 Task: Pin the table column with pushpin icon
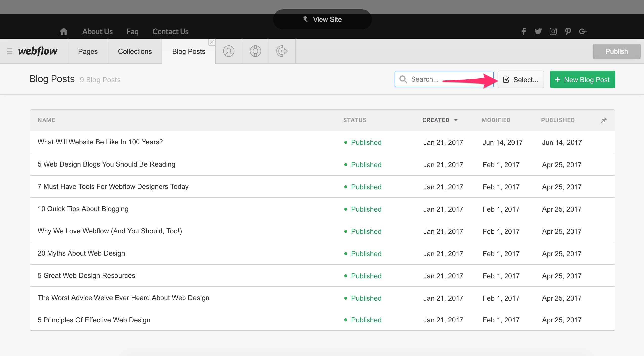click(x=604, y=120)
